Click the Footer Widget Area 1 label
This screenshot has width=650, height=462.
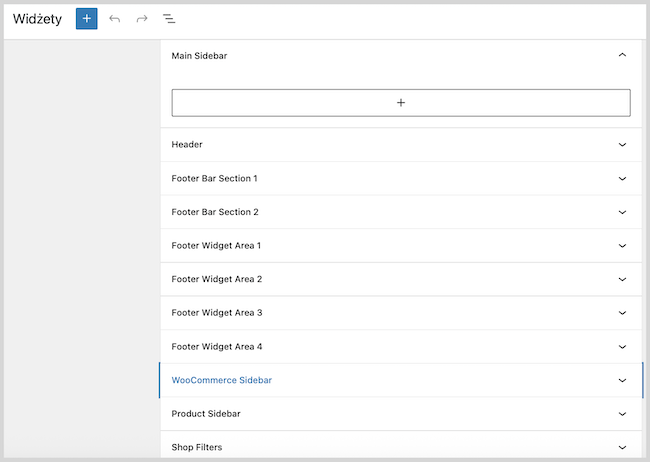216,246
